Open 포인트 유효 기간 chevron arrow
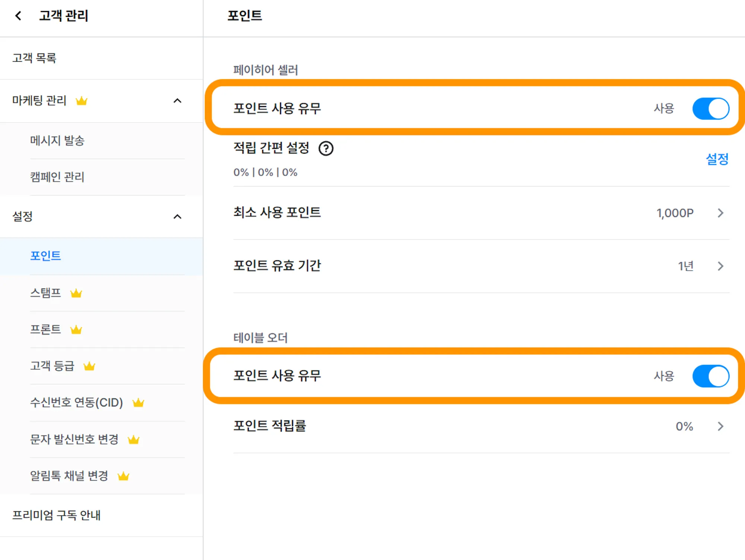The image size is (745, 560). (x=720, y=266)
